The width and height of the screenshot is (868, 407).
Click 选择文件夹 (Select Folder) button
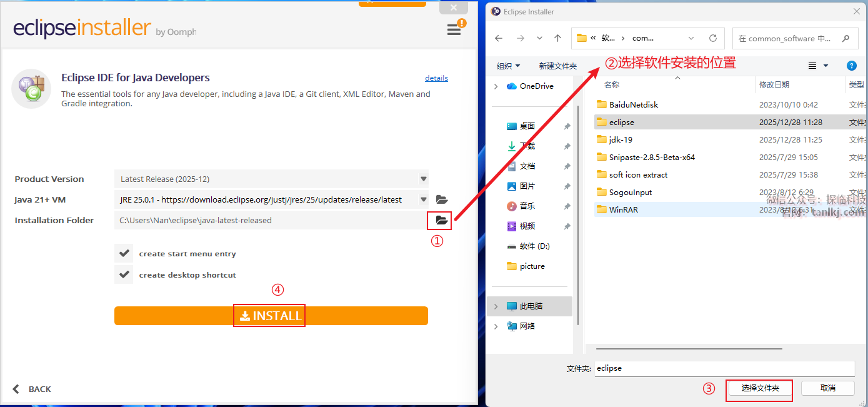click(760, 388)
